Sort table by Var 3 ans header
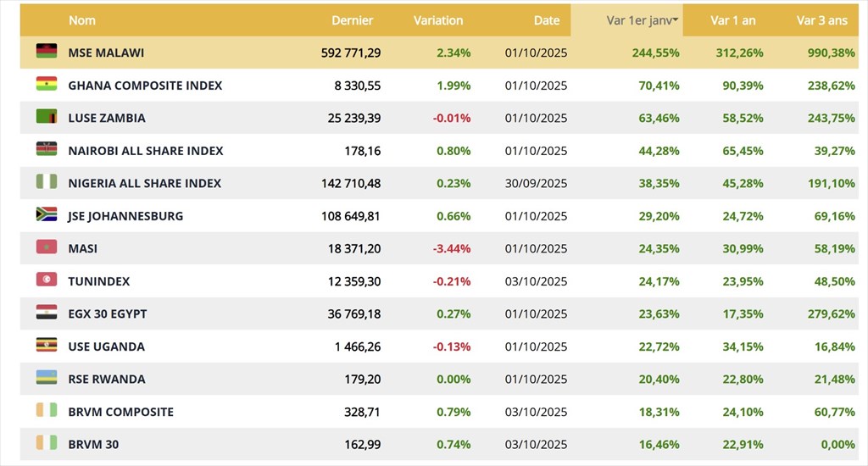 pos(821,20)
